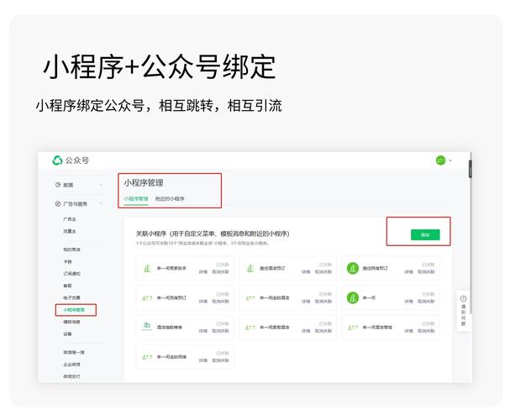
Task: Click 取消关联 for 来一间连锁酒店
Action: click(x=323, y=302)
